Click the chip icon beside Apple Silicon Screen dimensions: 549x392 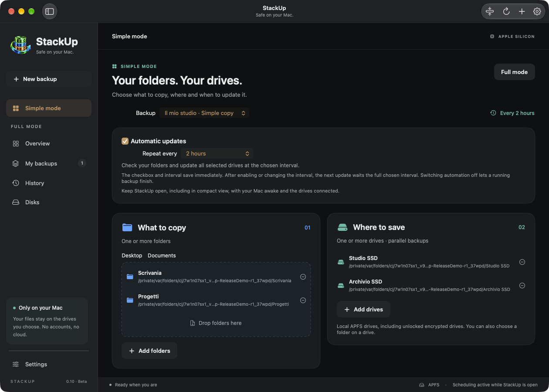[x=492, y=37]
